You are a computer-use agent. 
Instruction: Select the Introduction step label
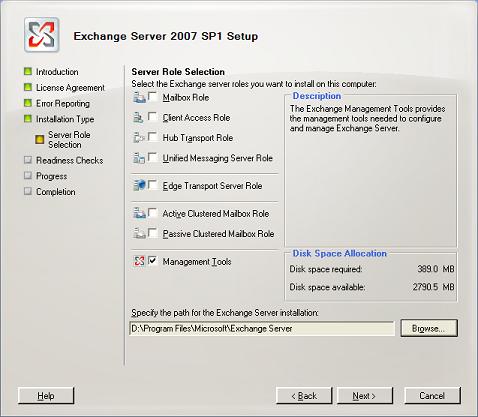tap(57, 72)
